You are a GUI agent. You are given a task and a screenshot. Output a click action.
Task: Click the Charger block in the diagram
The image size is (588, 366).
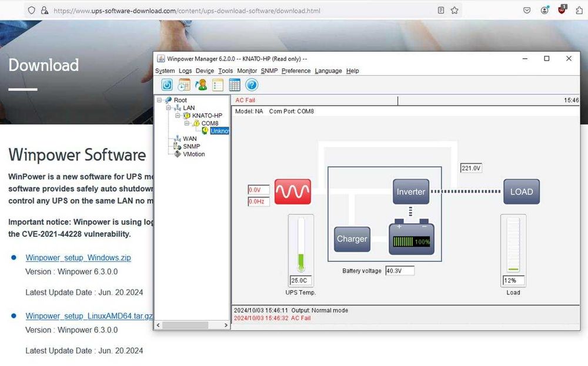[x=352, y=239]
